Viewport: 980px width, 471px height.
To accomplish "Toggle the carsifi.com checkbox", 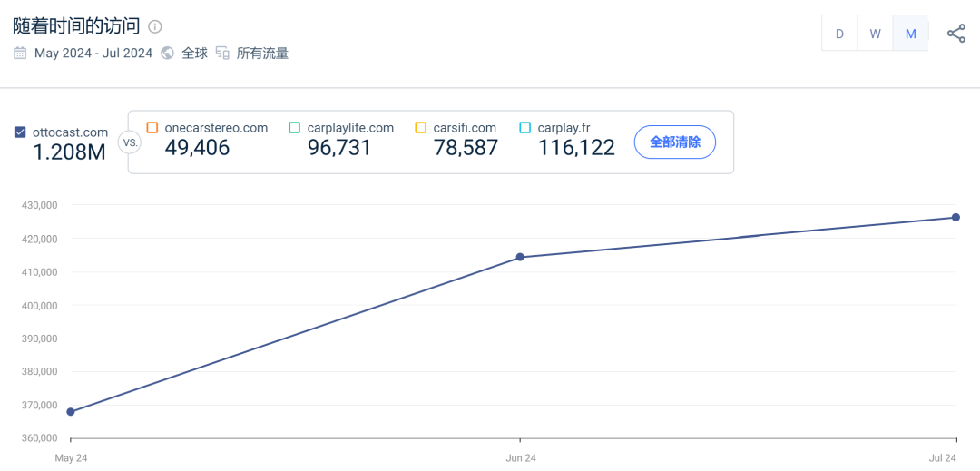I will pyautogui.click(x=420, y=128).
